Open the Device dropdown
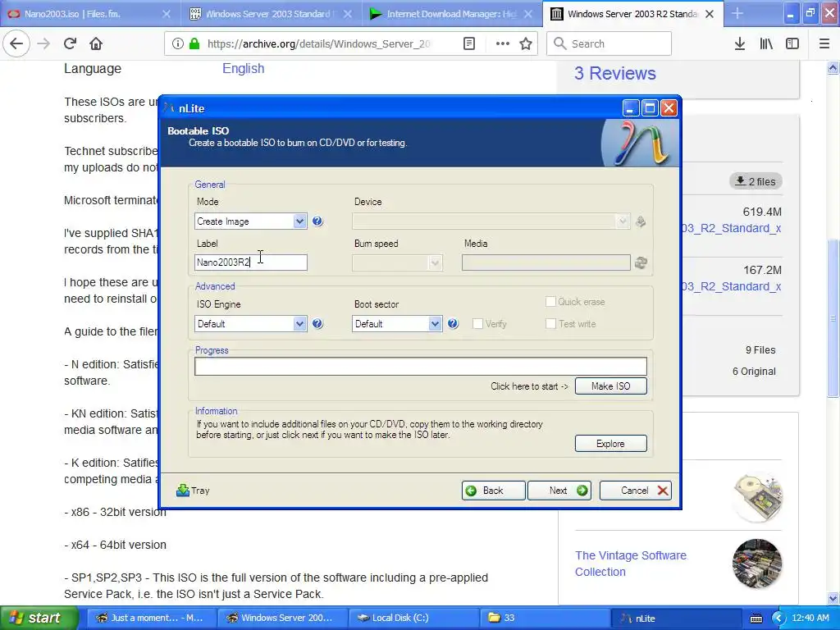The width and height of the screenshot is (840, 630). pos(622,221)
